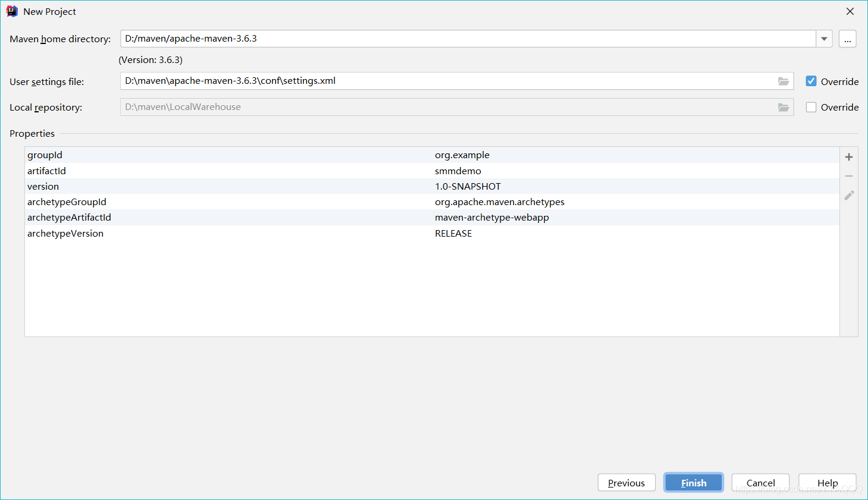Select the archetypeVersion property row
Viewport: 868px width, 500px height.
click(432, 234)
